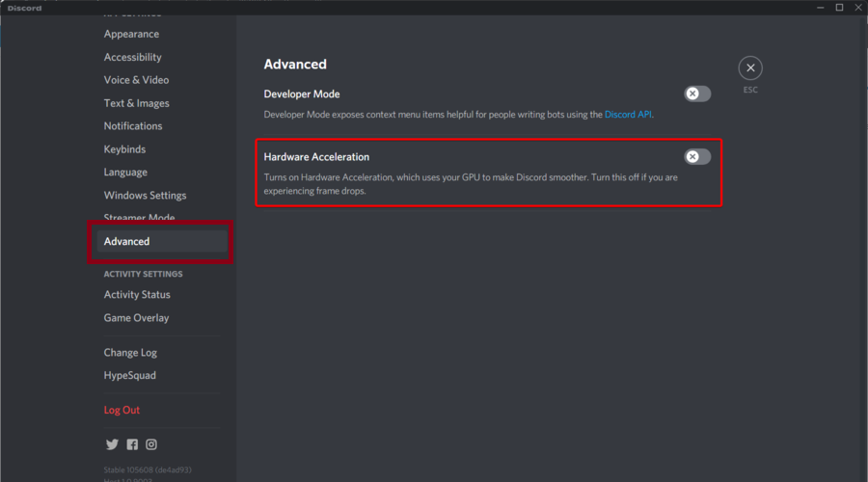Open Discord's Twitter page icon
Viewport: 868px width, 482px height.
[x=112, y=444]
